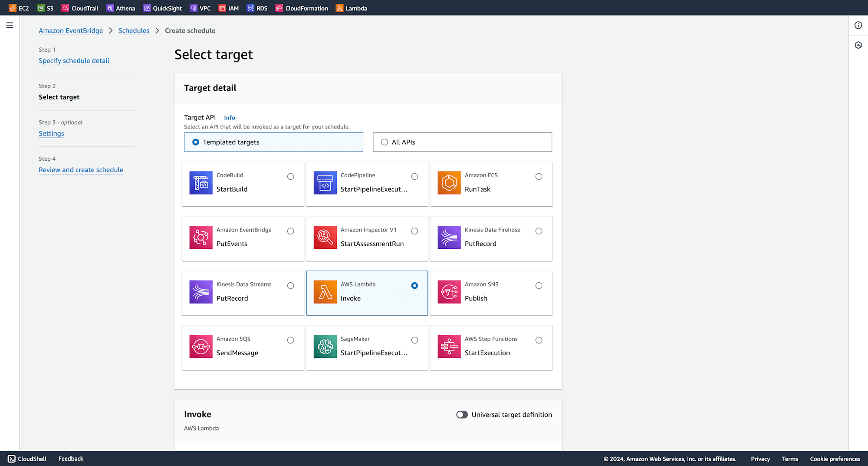This screenshot has height=466, width=868.
Task: Open the Terms footer link
Action: [x=790, y=459]
